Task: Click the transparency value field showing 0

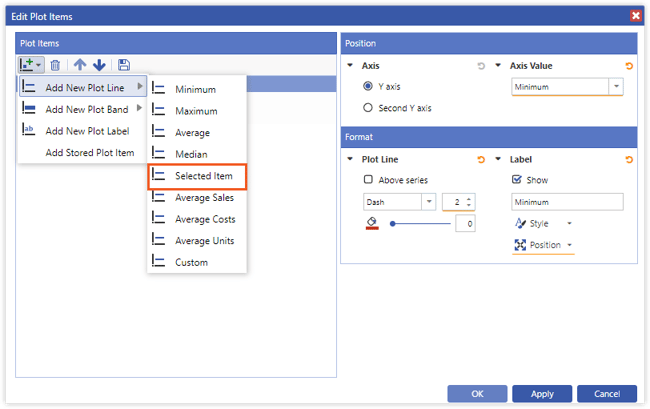Action: pyautogui.click(x=465, y=224)
